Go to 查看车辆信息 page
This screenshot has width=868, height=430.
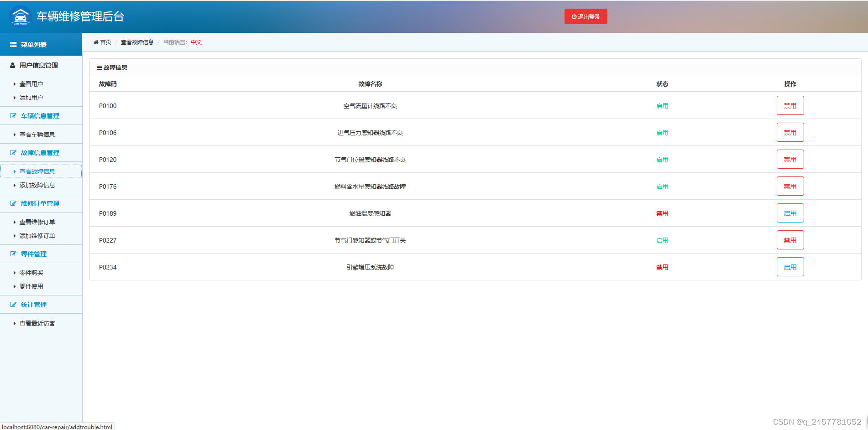point(37,135)
